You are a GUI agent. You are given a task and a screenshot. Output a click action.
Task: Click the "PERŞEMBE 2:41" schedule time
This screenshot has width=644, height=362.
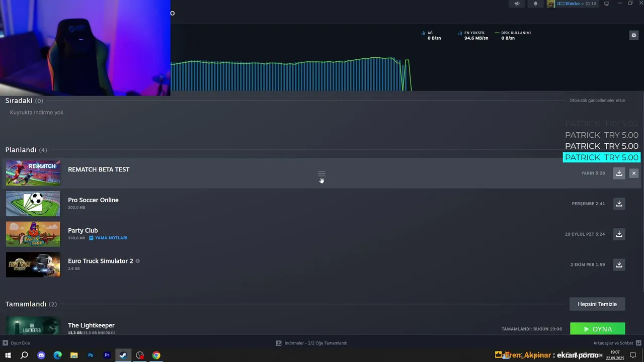tap(588, 204)
